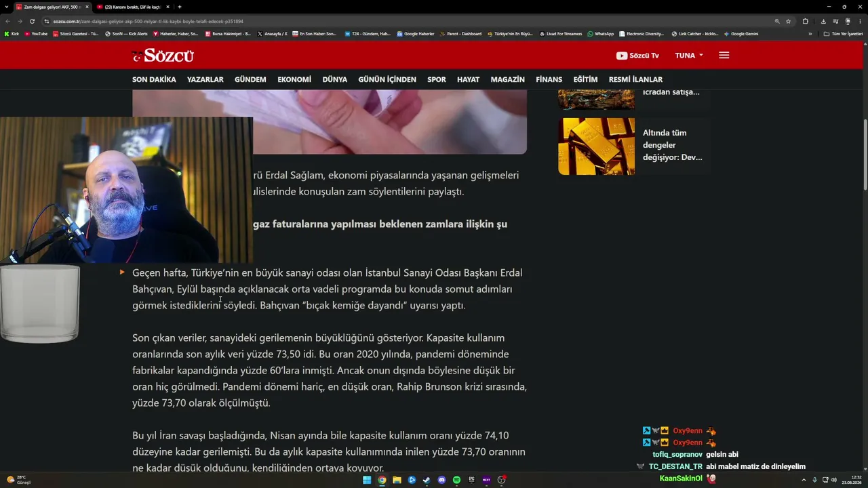
Task: Switch to the YouTube 'Karısını bıraktı' tab
Action: pos(133,7)
